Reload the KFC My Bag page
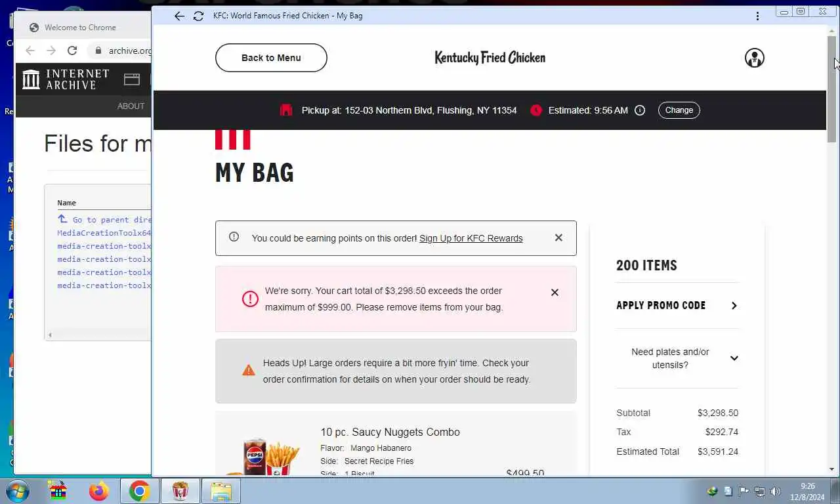 (198, 16)
